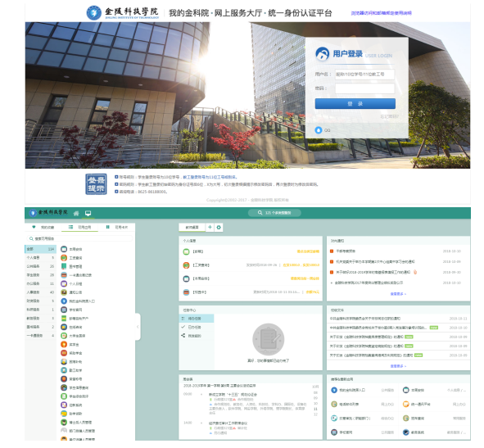Click the 教务系统 app icon
Screen dimensions: 484x448
[406, 432]
